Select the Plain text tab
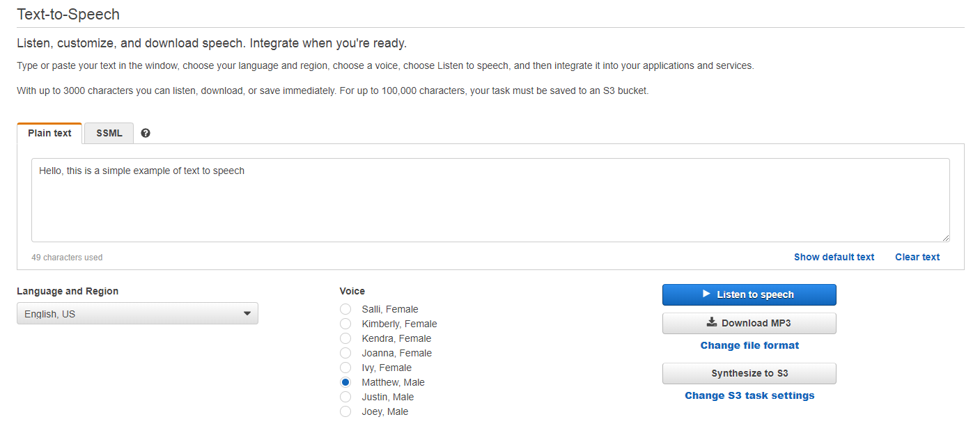This screenshot has width=980, height=433. point(49,133)
